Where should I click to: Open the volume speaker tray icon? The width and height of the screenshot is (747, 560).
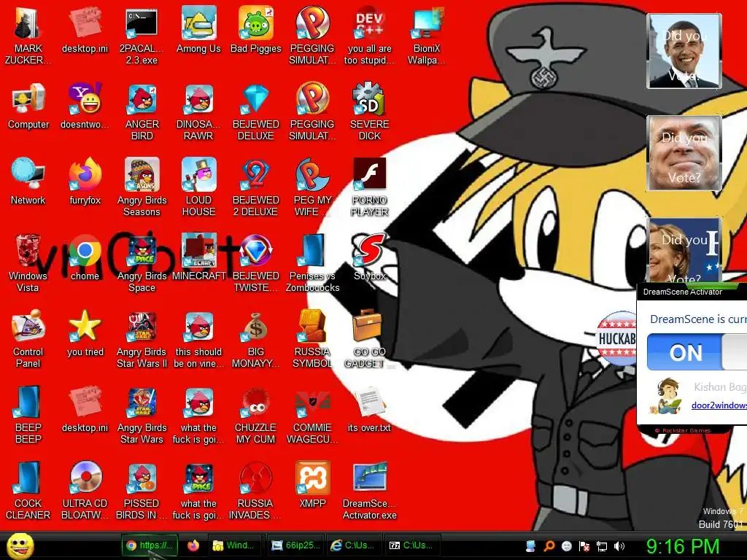619,546
